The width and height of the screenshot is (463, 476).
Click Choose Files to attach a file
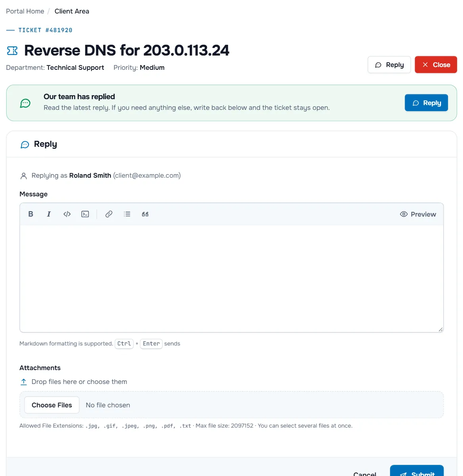52,405
